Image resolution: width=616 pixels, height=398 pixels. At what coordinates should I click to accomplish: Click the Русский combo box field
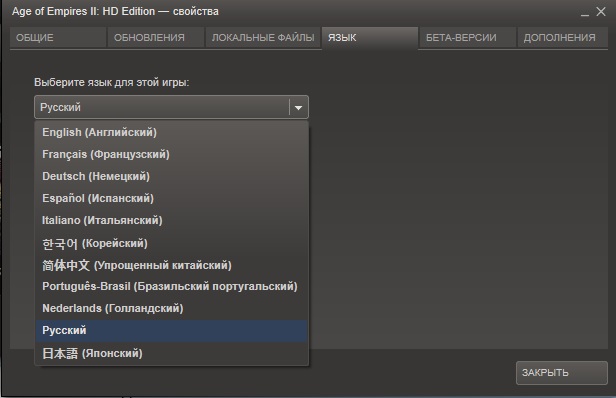171,107
